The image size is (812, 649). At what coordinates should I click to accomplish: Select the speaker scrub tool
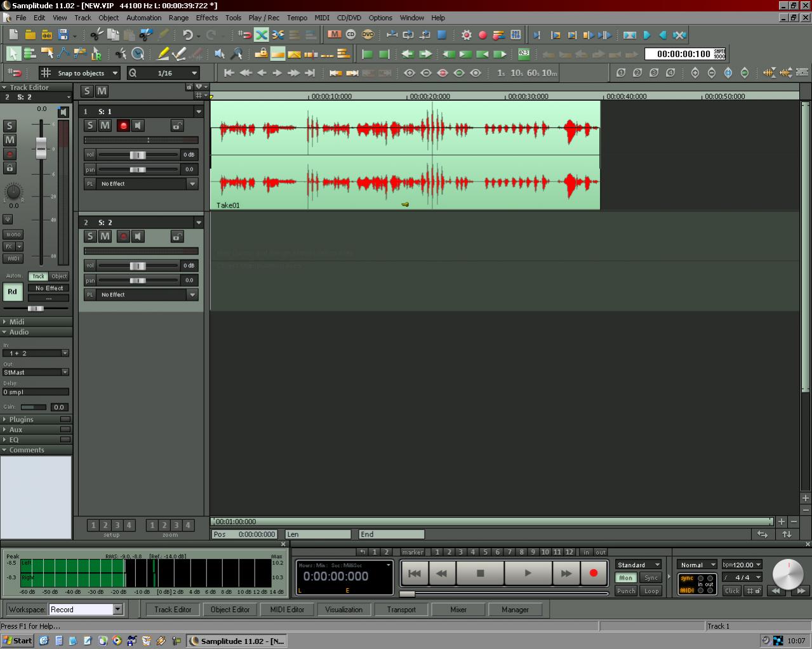tap(220, 54)
